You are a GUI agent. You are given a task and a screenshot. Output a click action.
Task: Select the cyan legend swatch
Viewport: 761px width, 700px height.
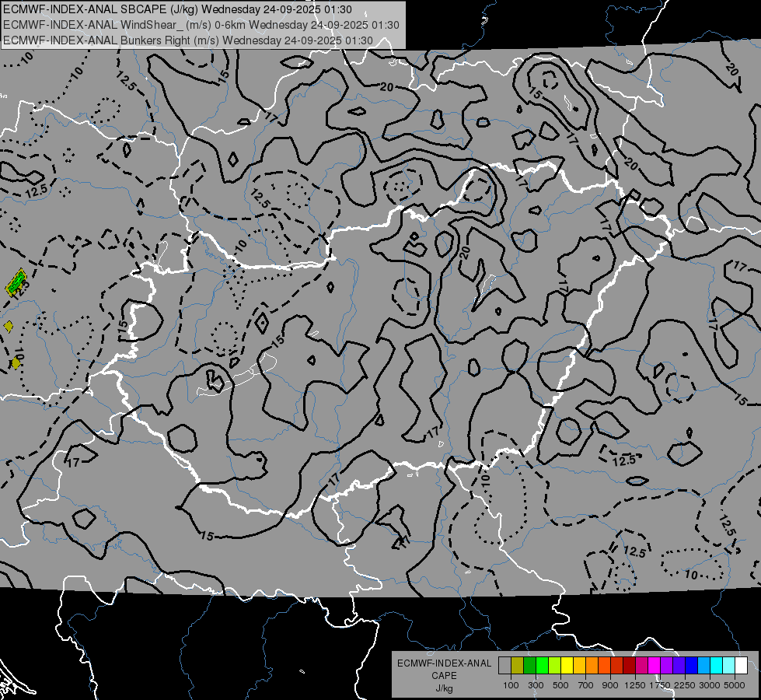(x=717, y=666)
